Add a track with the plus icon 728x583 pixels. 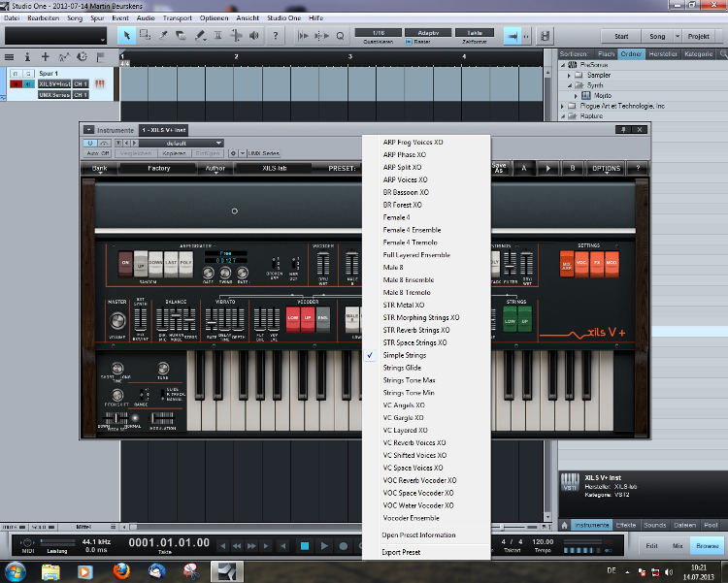[x=45, y=56]
